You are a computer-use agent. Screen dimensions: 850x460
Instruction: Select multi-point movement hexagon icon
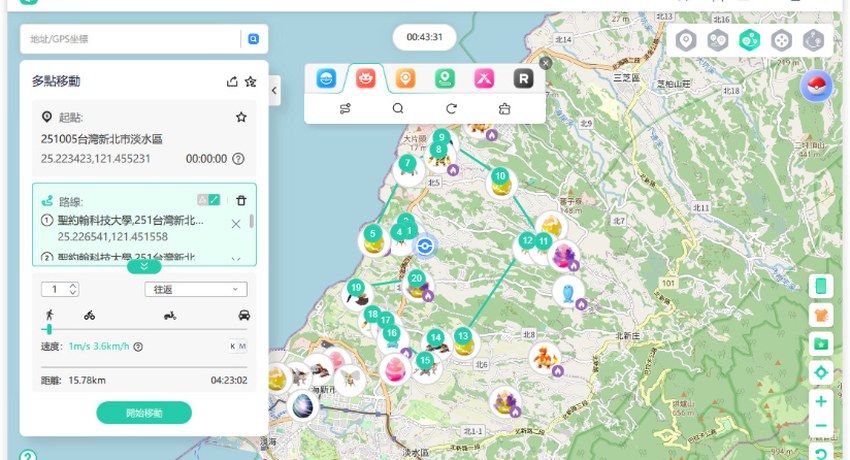point(750,40)
